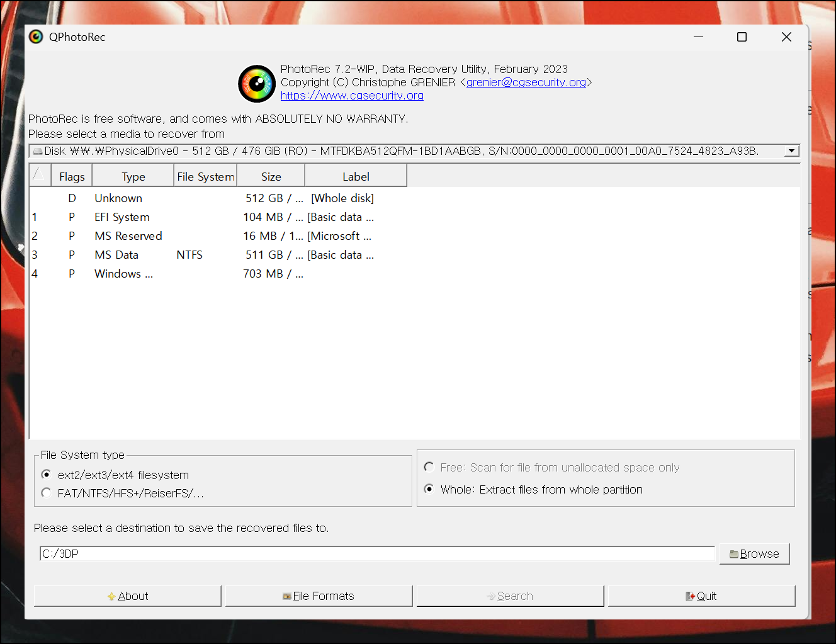Screen dimensions: 836x644
Task: Open the disk selection dropdown
Action: pyautogui.click(x=414, y=151)
